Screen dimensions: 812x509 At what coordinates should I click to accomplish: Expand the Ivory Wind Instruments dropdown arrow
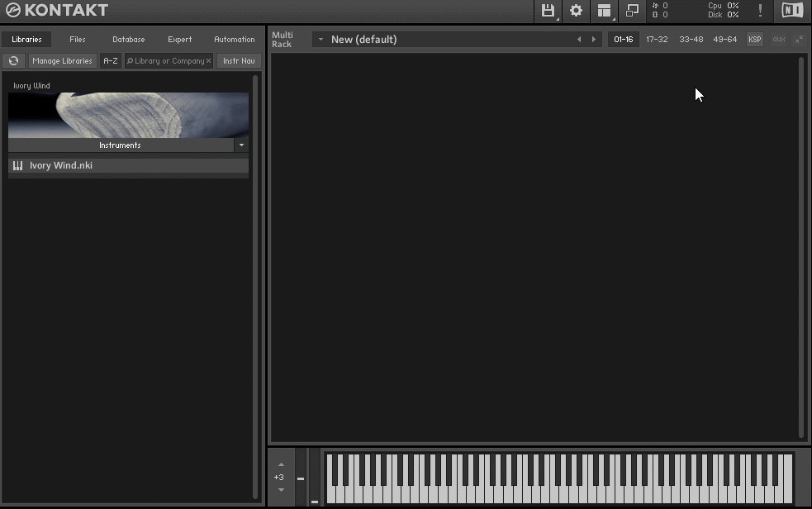click(241, 145)
